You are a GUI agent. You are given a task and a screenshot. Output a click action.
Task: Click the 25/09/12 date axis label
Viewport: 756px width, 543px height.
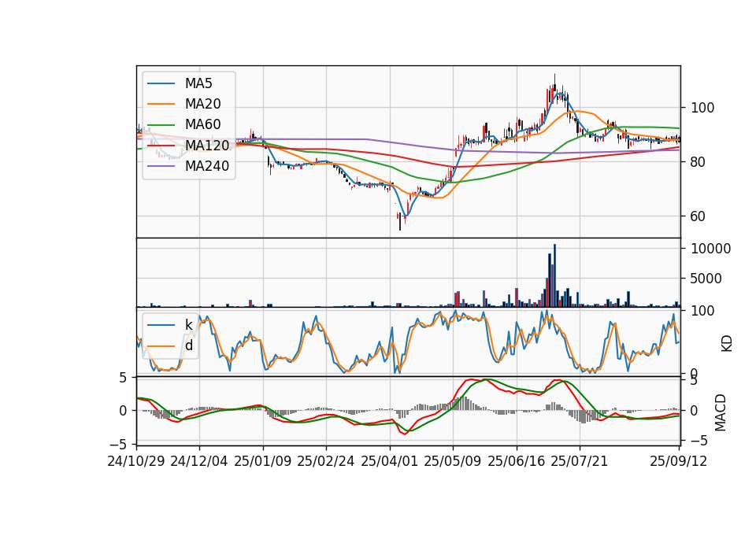(679, 461)
